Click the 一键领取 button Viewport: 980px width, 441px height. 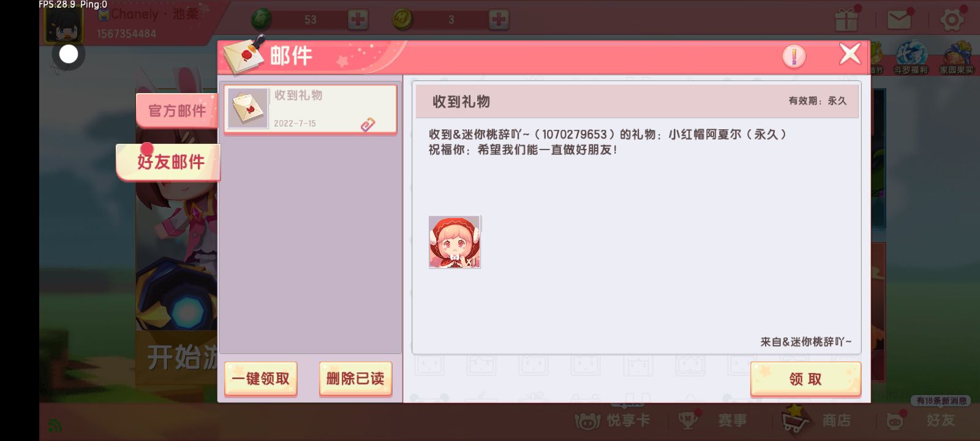tap(261, 379)
